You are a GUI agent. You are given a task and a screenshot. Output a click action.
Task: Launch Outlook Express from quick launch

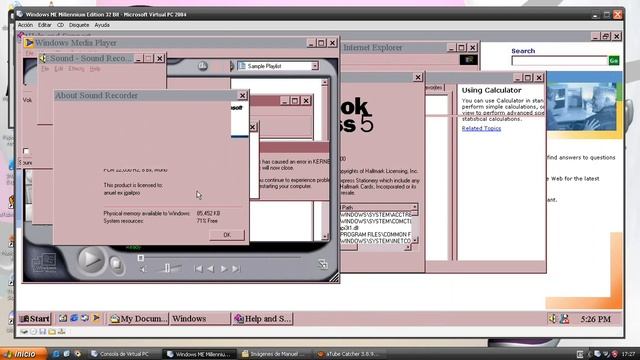point(85,318)
